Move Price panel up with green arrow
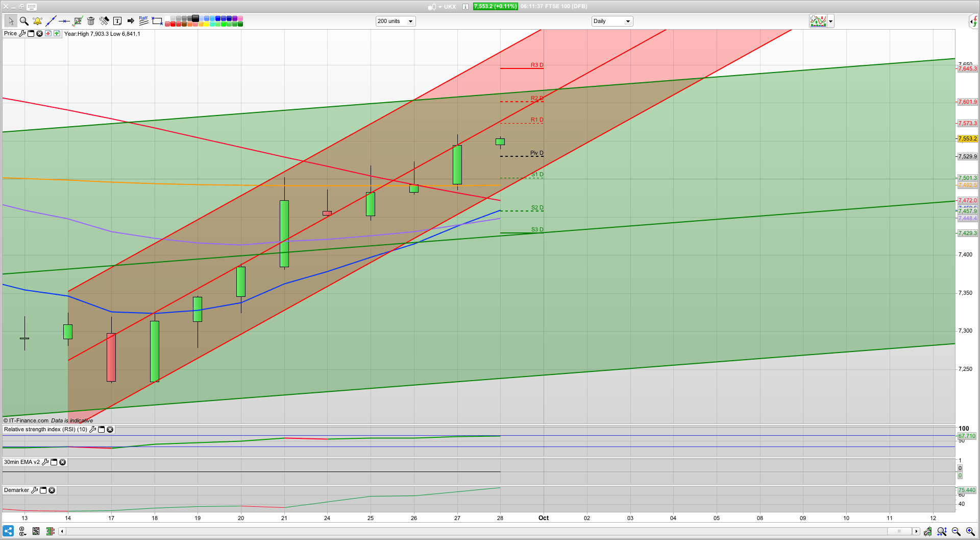 pyautogui.click(x=57, y=34)
